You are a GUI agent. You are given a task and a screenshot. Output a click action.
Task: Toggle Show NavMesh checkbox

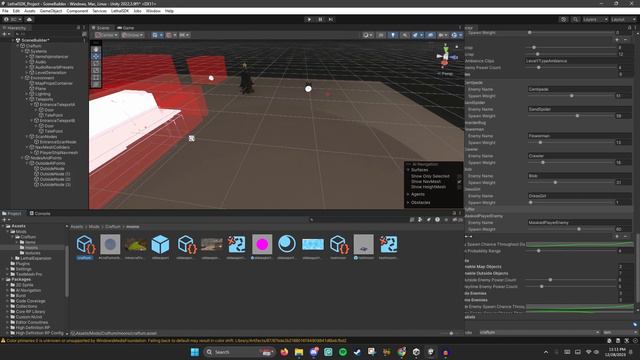[x=460, y=182]
